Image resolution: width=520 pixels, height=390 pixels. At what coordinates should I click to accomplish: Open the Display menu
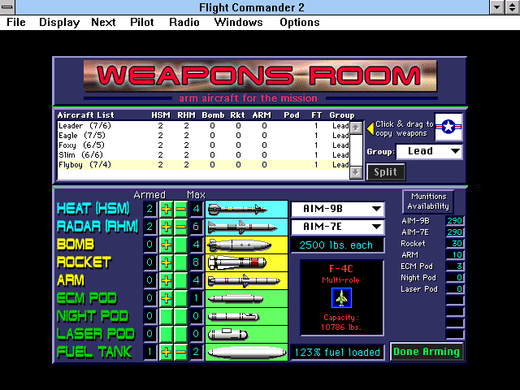coord(59,22)
